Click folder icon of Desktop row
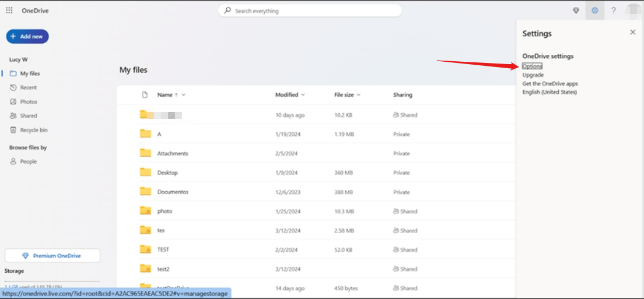 pyautogui.click(x=145, y=173)
